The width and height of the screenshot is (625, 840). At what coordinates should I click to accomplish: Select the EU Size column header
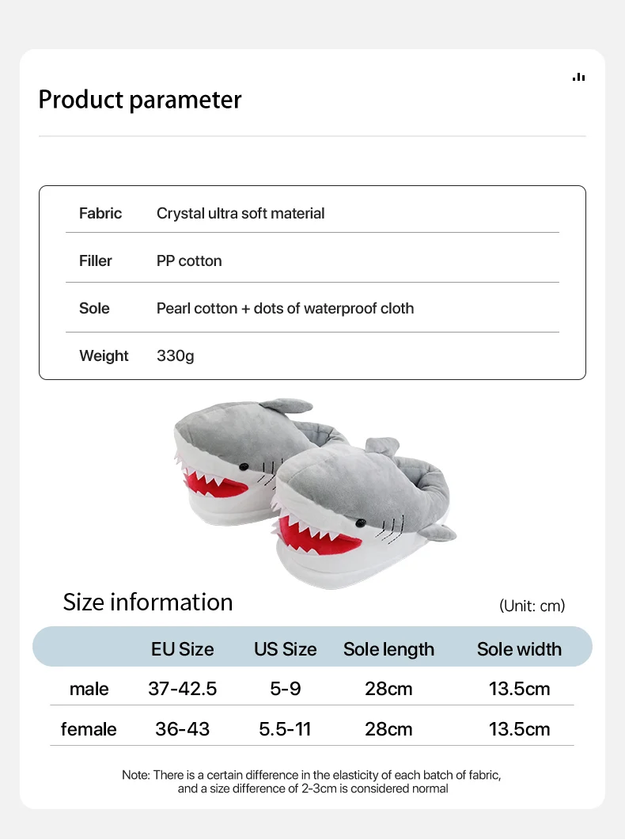pos(182,649)
